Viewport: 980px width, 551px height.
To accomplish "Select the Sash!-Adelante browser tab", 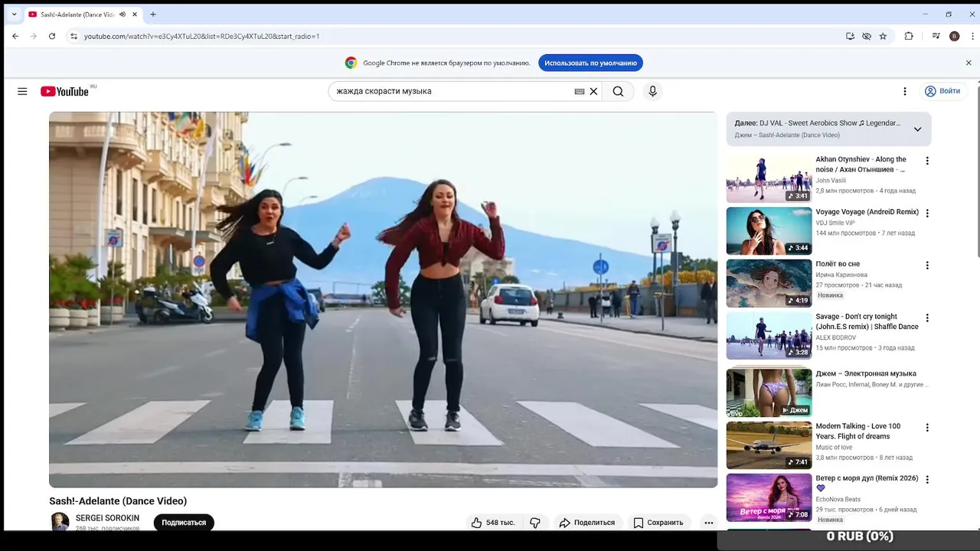I will click(83, 15).
